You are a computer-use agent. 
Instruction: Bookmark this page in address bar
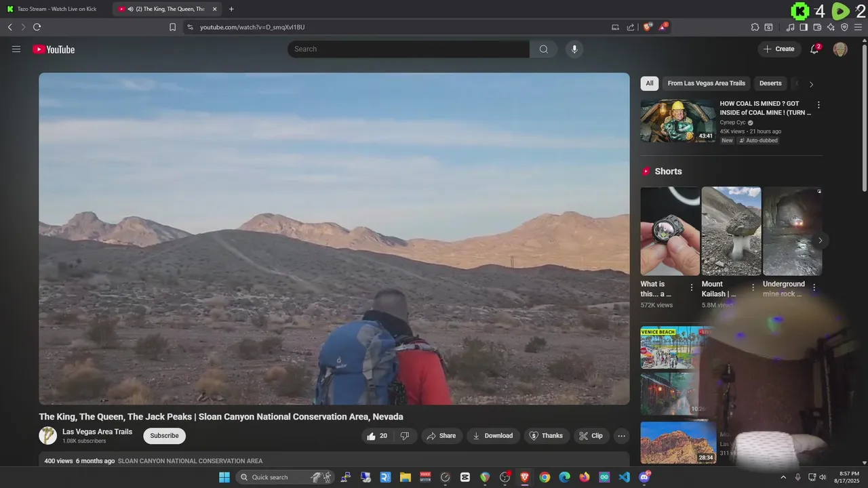pyautogui.click(x=172, y=27)
